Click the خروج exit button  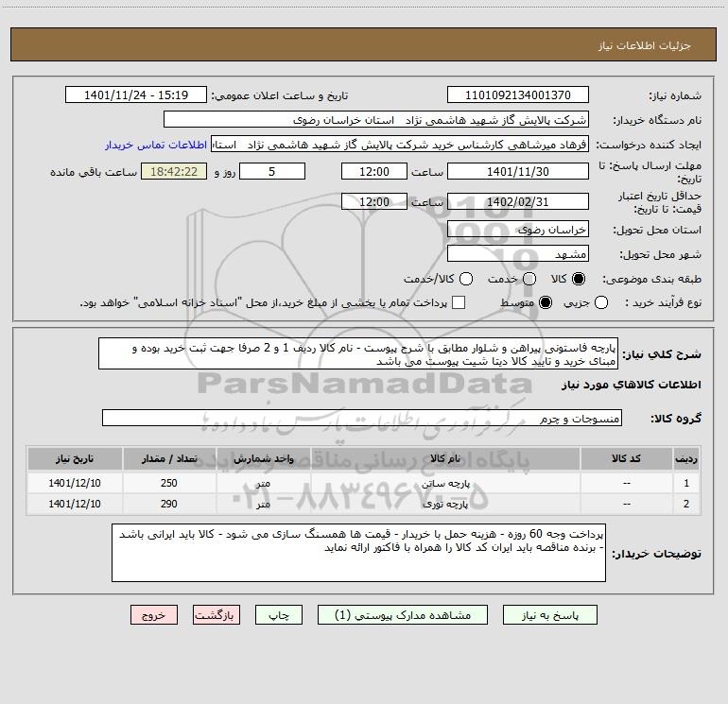point(154,615)
